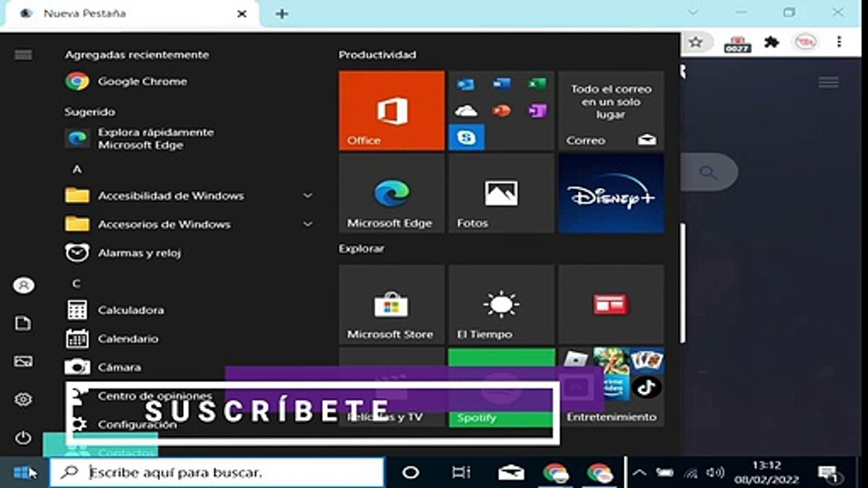
Task: Open Chrome extensions puzzle icon
Action: click(771, 42)
